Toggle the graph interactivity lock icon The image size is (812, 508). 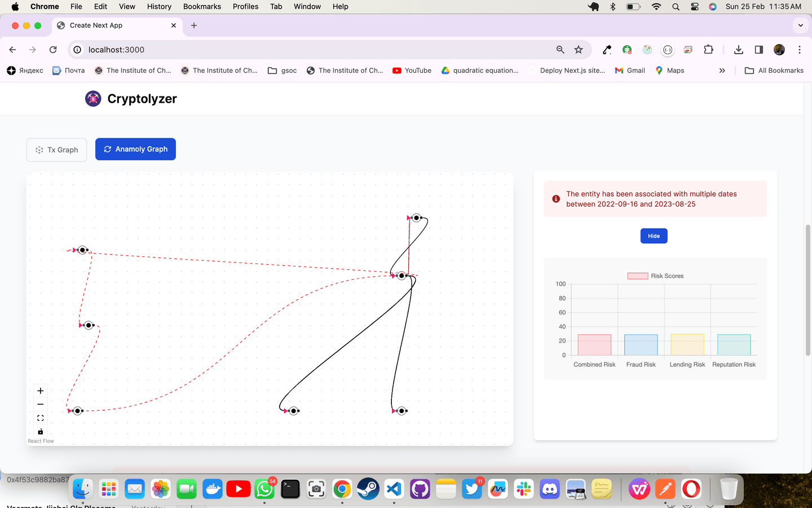(40, 432)
